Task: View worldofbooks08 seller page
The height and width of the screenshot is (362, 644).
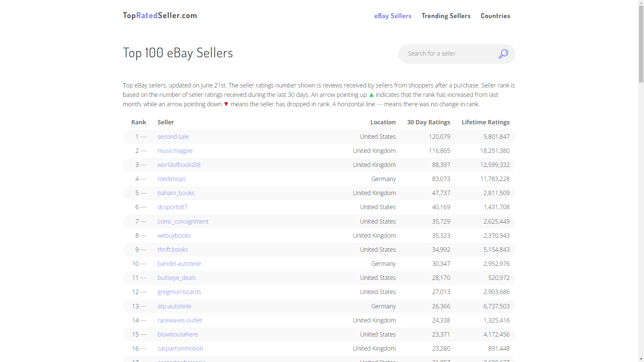Action: [x=179, y=165]
